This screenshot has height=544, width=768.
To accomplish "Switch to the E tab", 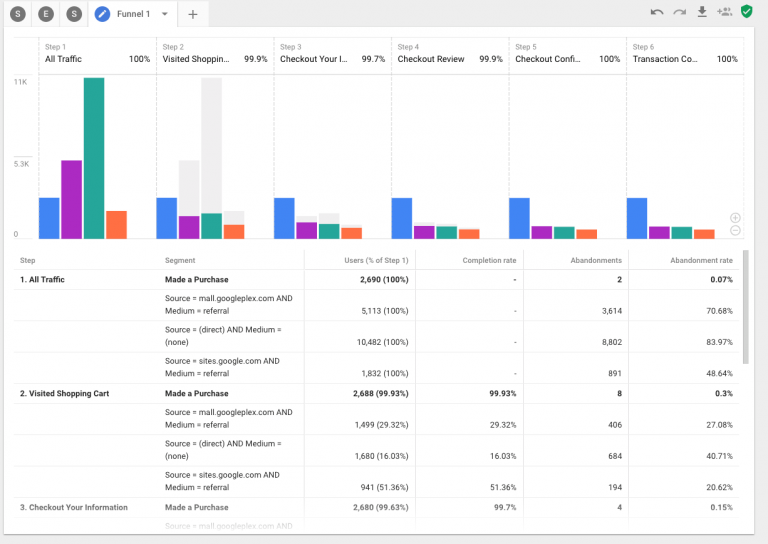I will tap(46, 14).
